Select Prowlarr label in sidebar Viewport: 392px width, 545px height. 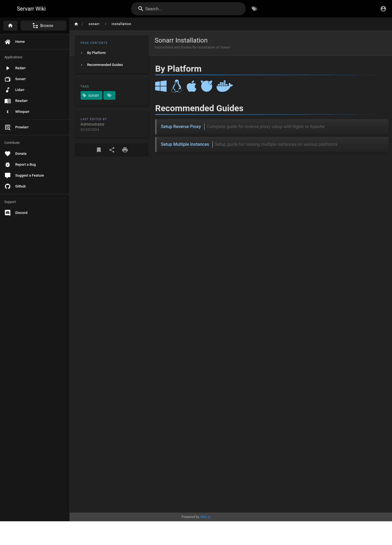tap(22, 127)
